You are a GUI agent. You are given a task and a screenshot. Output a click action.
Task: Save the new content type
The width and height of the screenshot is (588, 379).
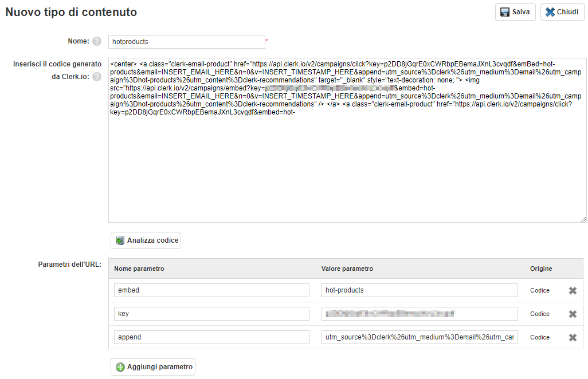coord(515,12)
